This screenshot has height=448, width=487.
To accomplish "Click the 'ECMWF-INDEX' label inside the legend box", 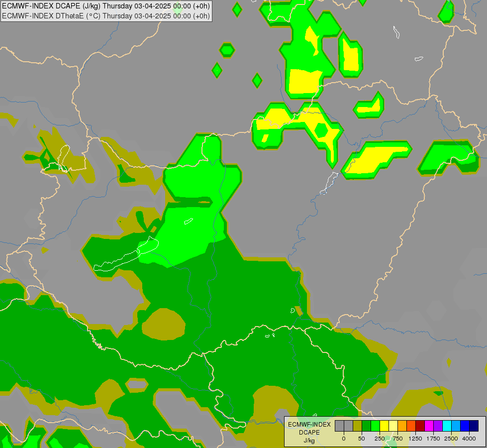I will click(x=309, y=425).
